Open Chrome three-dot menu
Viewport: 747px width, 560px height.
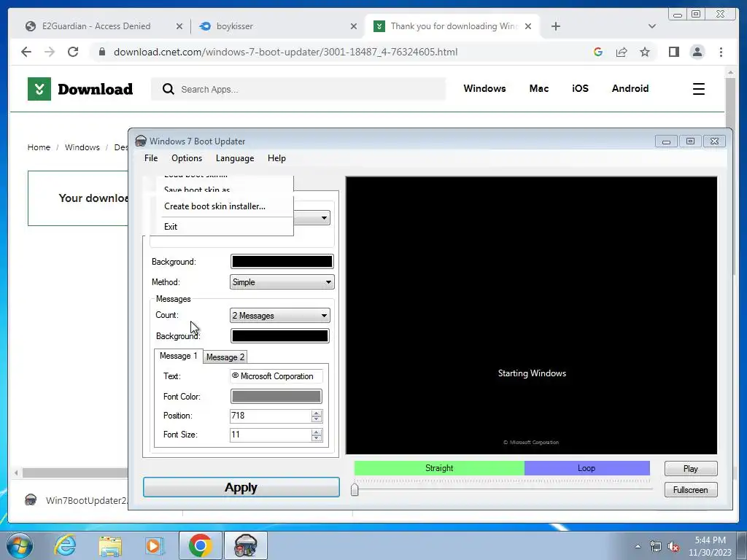coord(721,52)
